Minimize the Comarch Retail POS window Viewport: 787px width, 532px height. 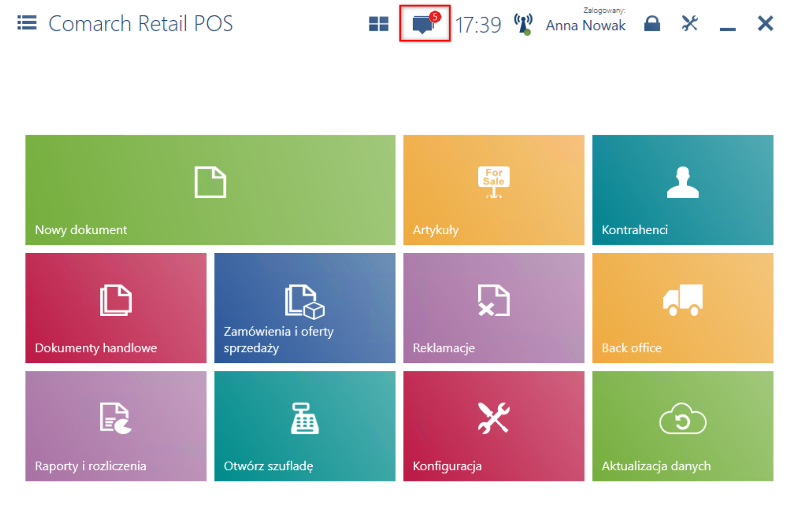tap(728, 29)
